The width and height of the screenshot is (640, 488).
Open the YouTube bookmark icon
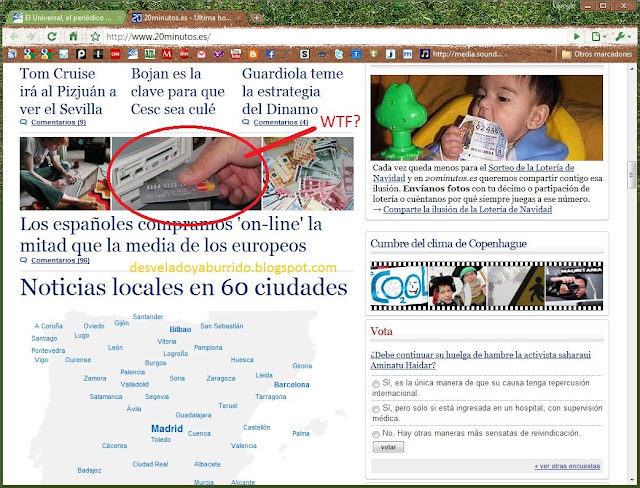click(x=236, y=54)
